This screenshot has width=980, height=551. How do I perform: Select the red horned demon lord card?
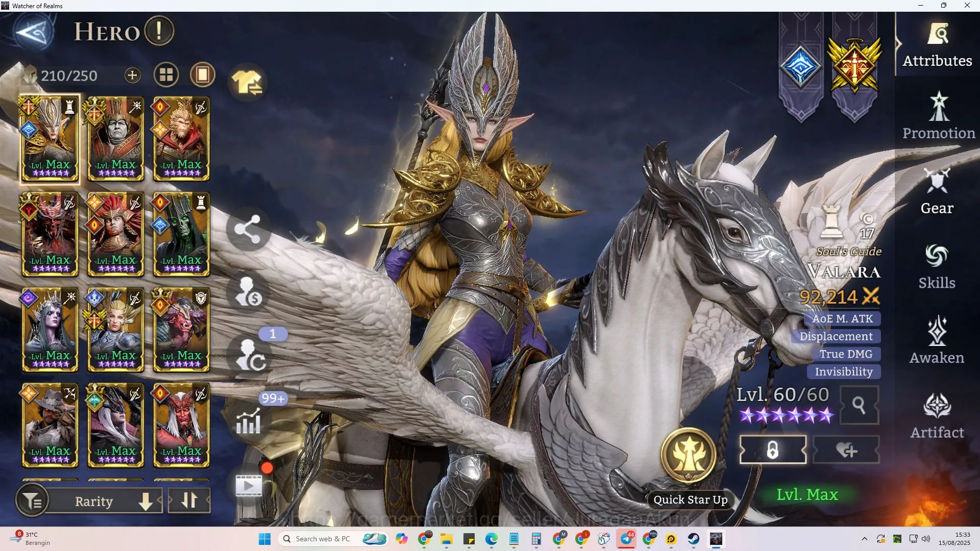coord(181,425)
